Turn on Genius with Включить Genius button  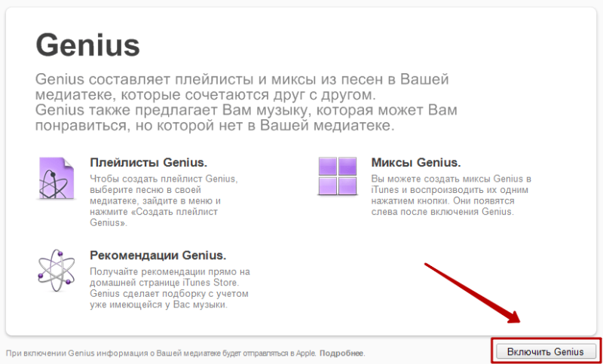[x=545, y=351]
